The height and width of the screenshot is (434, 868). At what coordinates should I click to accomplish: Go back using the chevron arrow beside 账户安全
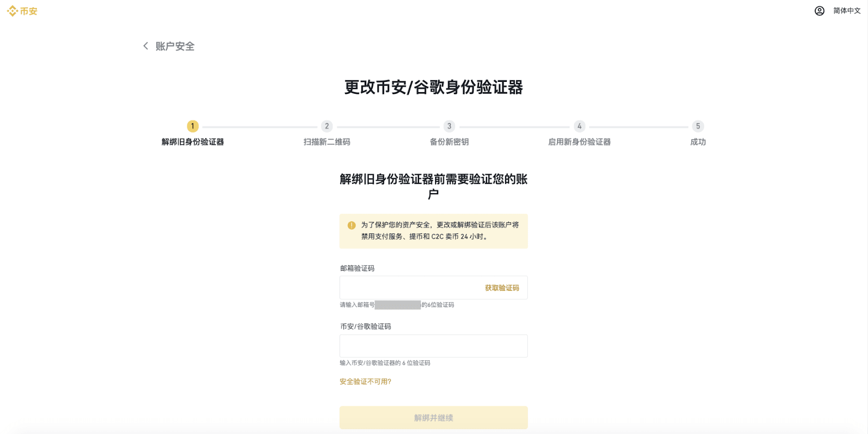click(x=145, y=46)
